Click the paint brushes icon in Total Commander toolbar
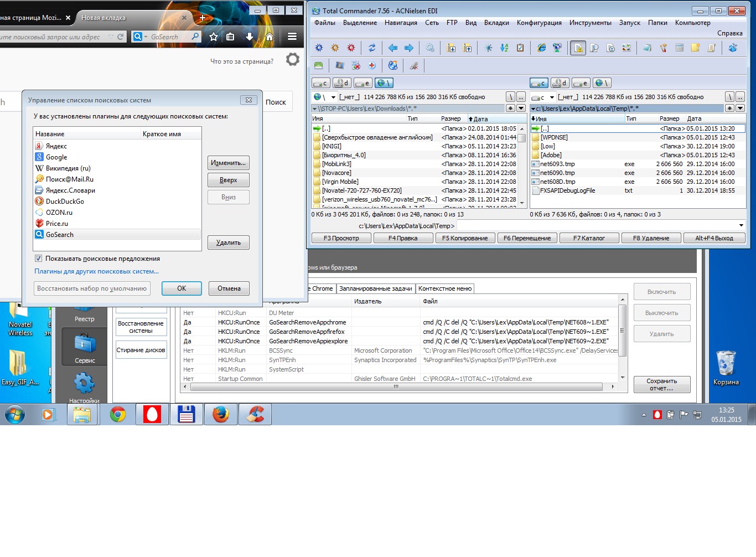This screenshot has width=756, height=557. coord(664,48)
